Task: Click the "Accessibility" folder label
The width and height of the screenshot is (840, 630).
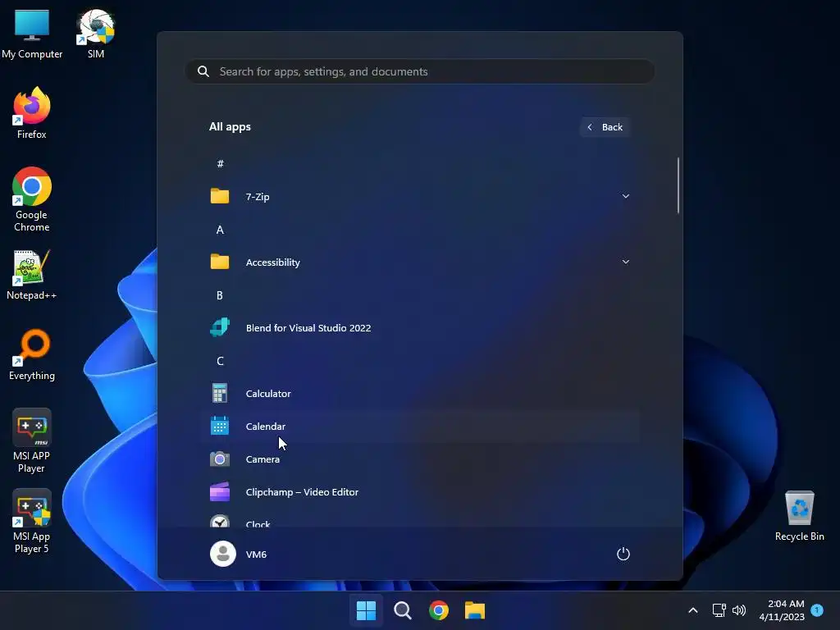Action: (x=272, y=262)
